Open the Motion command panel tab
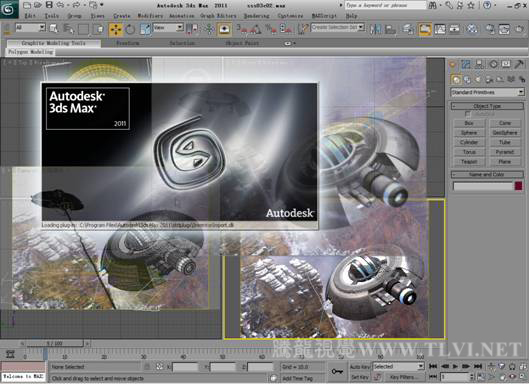529x384 pixels. 493,64
